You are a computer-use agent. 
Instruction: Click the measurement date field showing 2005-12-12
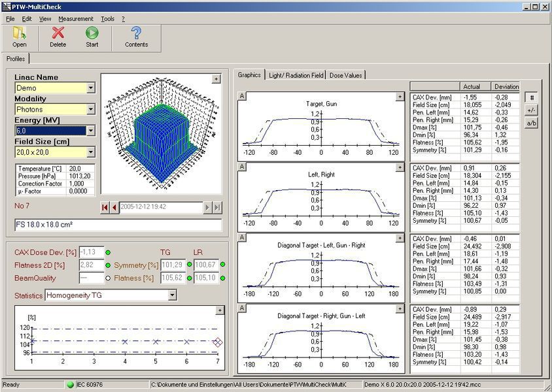[x=157, y=207]
